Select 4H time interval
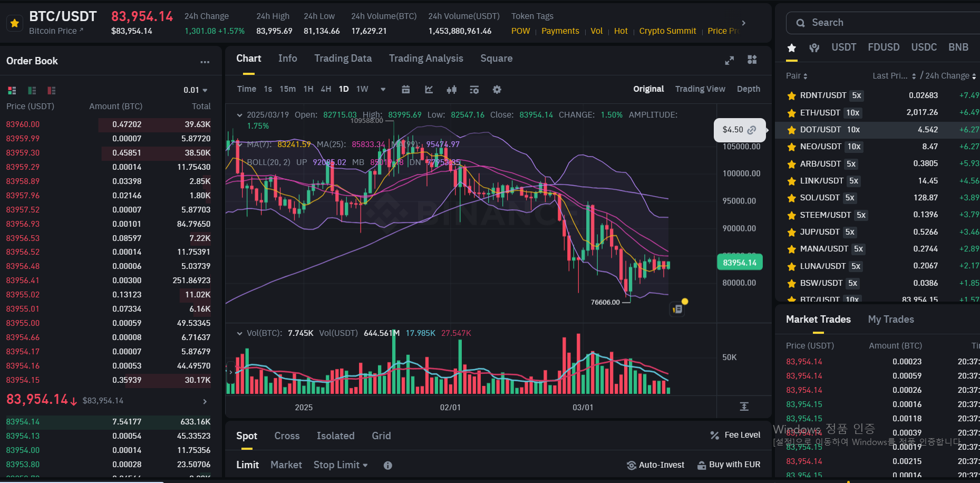980x483 pixels. pos(326,89)
